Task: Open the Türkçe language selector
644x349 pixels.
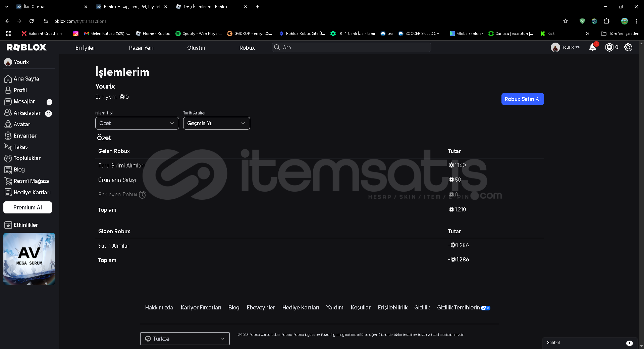Action: tap(185, 339)
